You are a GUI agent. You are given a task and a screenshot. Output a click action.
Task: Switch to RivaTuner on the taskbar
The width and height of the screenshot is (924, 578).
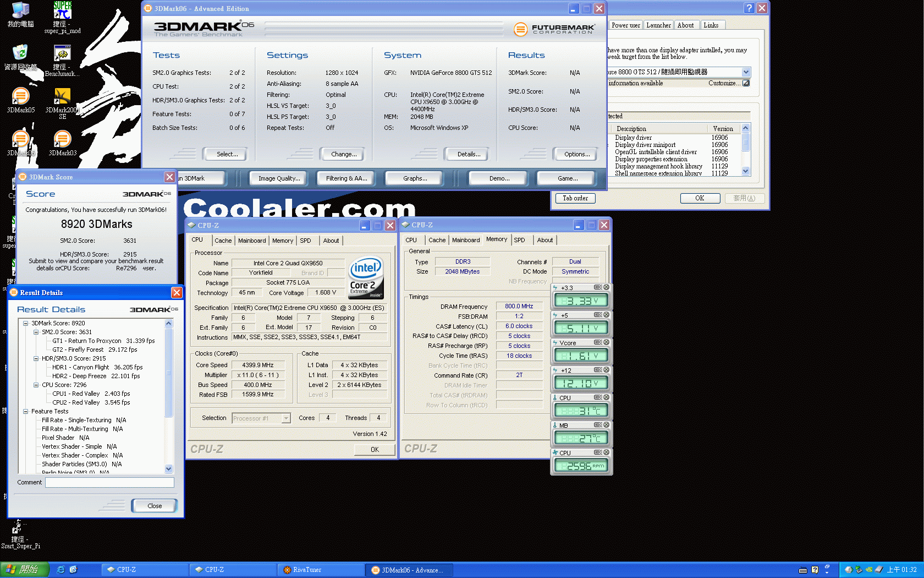pos(321,570)
